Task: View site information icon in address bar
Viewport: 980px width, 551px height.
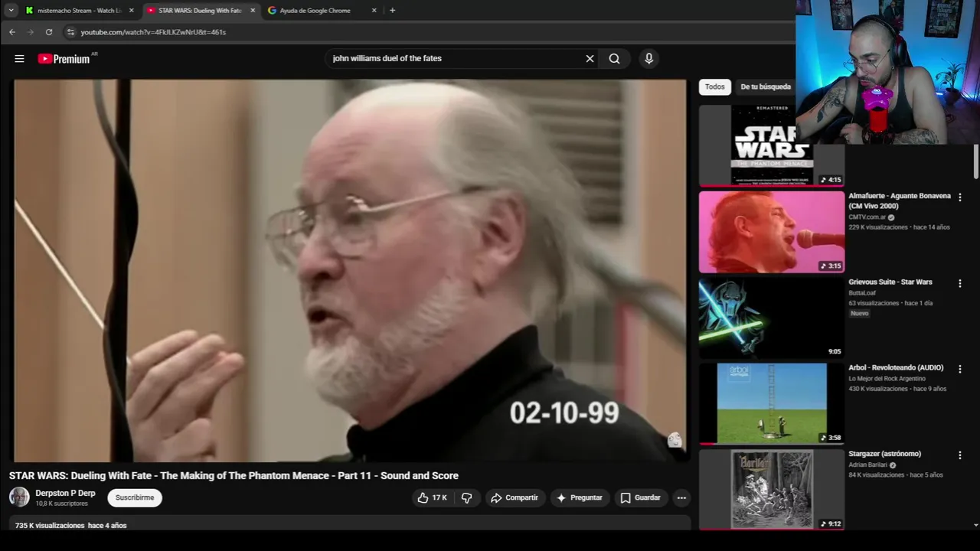Action: coord(70,32)
